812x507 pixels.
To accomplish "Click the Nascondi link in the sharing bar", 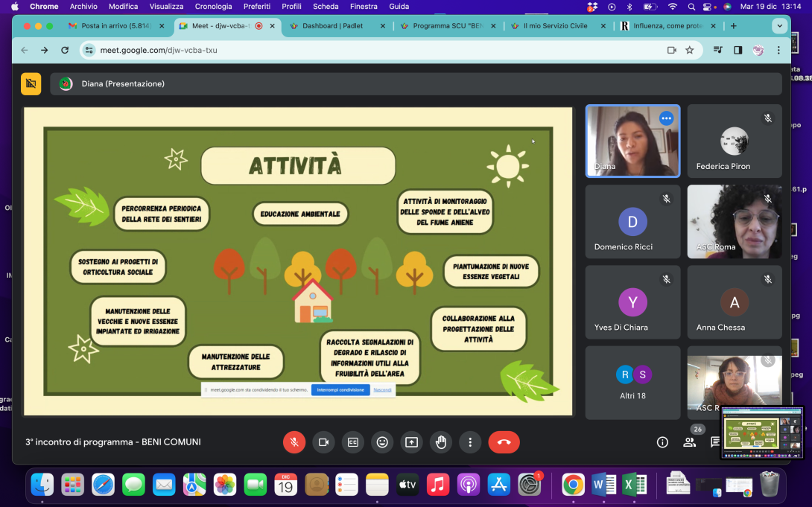I will point(382,389).
